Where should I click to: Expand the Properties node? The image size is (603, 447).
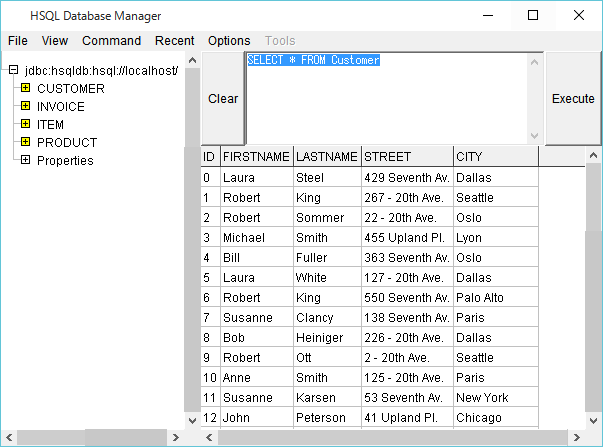click(25, 160)
